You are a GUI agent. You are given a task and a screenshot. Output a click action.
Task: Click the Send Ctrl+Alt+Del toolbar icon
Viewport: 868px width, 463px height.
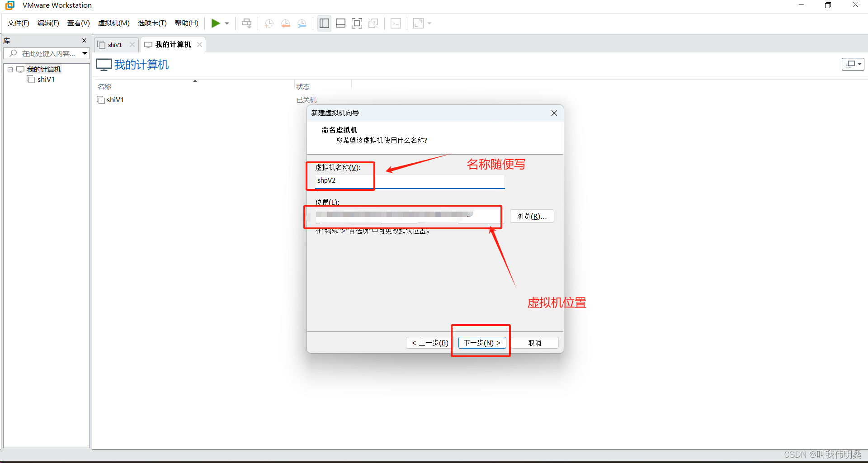[x=246, y=23]
